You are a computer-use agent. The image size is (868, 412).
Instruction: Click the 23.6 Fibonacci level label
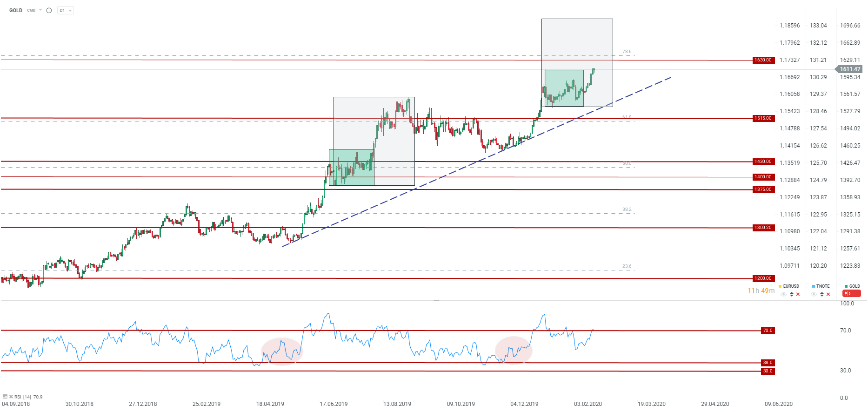[x=627, y=266]
